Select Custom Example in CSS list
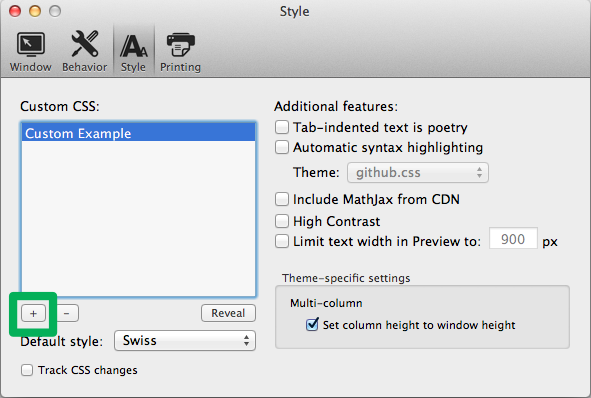The width and height of the screenshot is (591, 398). point(139,133)
